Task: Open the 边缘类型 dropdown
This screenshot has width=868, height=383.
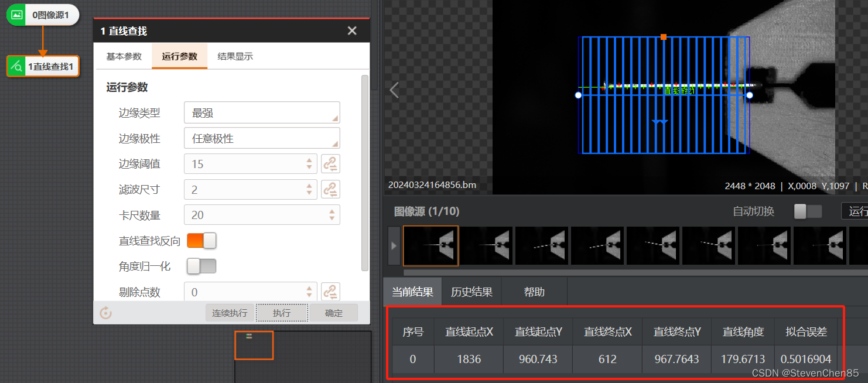Action: 262,112
